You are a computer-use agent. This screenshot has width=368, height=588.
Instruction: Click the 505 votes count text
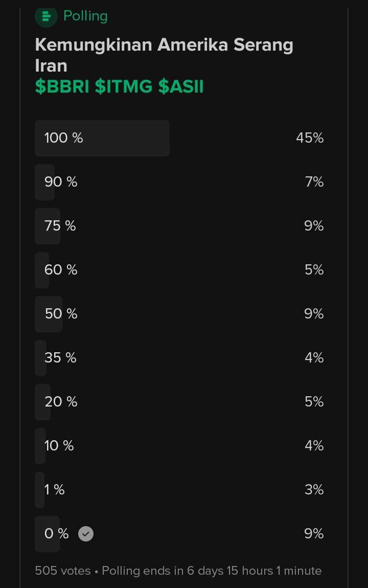point(62,571)
